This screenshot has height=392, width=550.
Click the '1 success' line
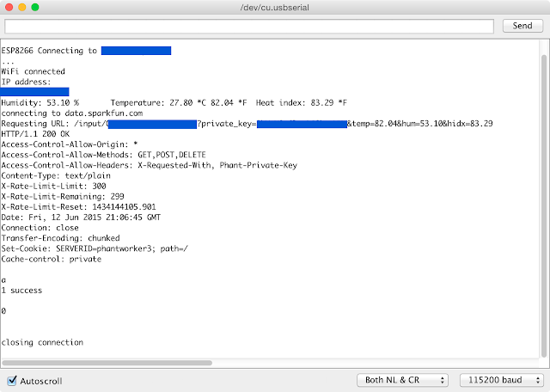tap(21, 291)
